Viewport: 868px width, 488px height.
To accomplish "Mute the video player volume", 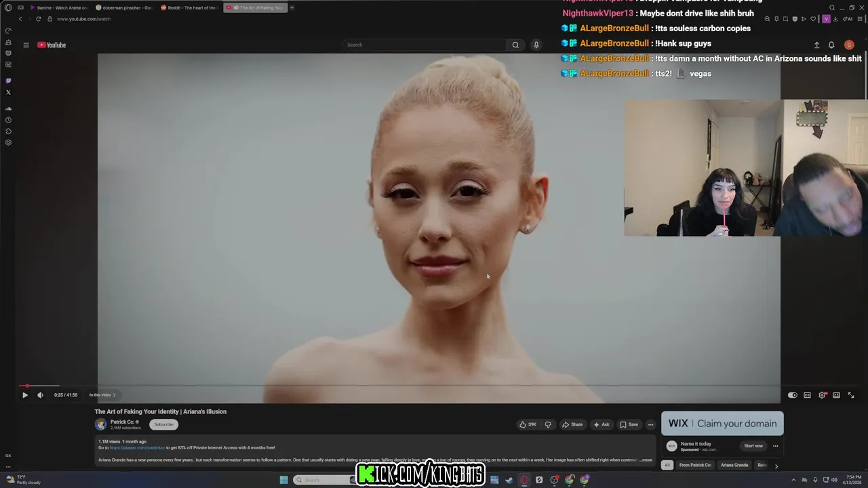I will (x=40, y=395).
